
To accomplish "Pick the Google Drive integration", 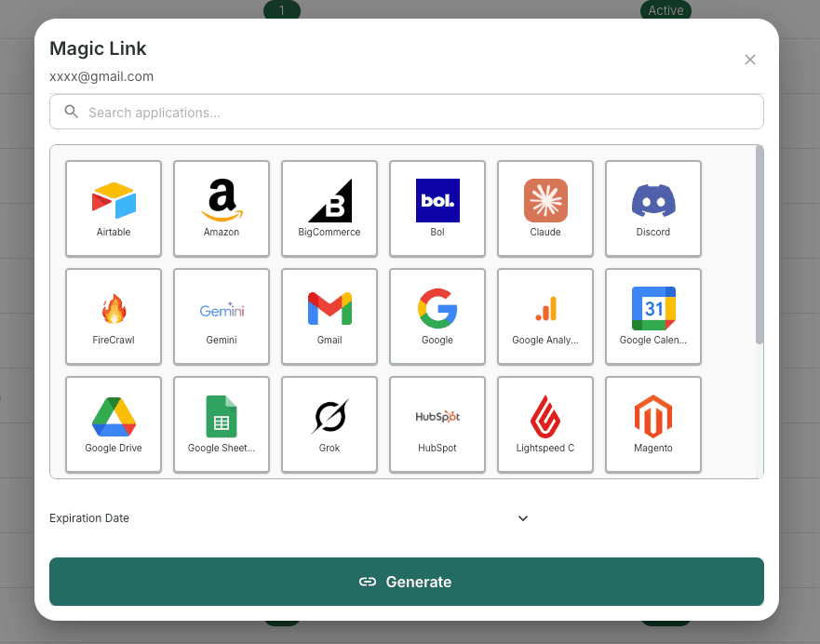I will pos(113,424).
